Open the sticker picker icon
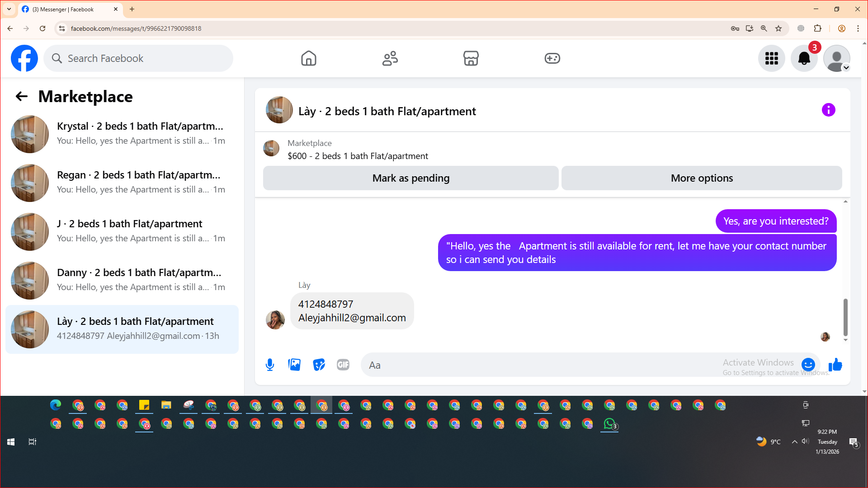Image resolution: width=868 pixels, height=488 pixels. click(319, 365)
